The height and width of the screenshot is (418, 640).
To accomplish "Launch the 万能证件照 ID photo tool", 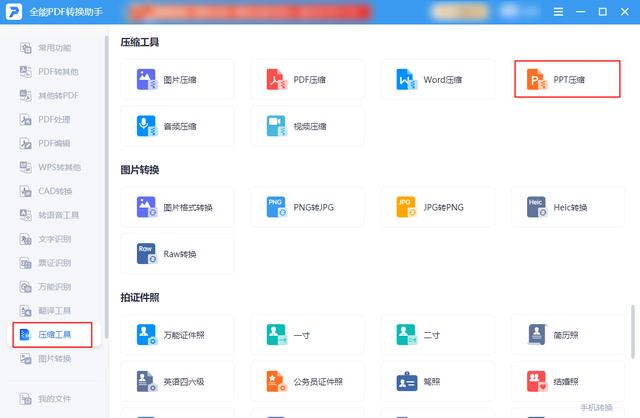I will pos(178,335).
